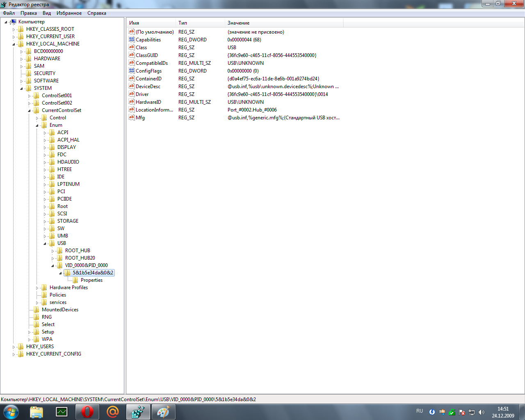Viewport: 525px width, 420px height.
Task: Switch to Registry Editor taskbar button
Action: (x=138, y=412)
